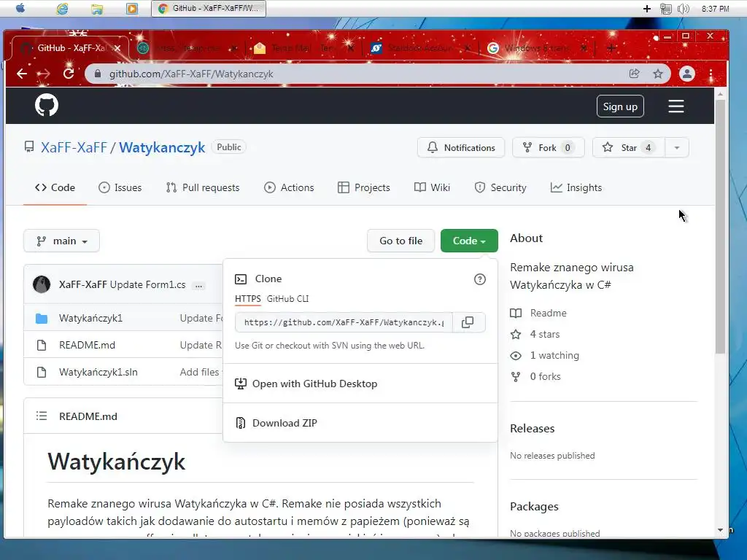This screenshot has width=747, height=560.
Task: Open the Releases heading link
Action: point(532,429)
